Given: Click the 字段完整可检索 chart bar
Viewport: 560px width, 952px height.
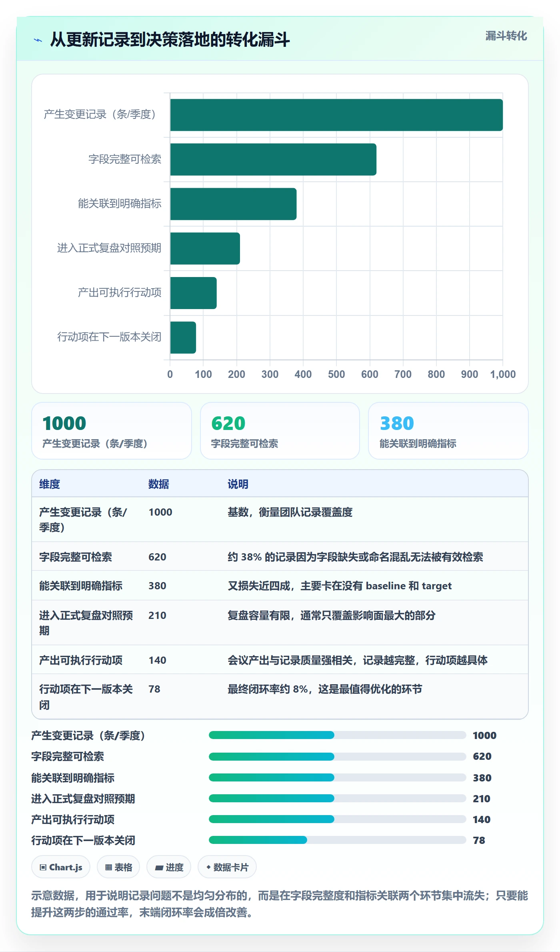Looking at the screenshot, I should [x=273, y=159].
